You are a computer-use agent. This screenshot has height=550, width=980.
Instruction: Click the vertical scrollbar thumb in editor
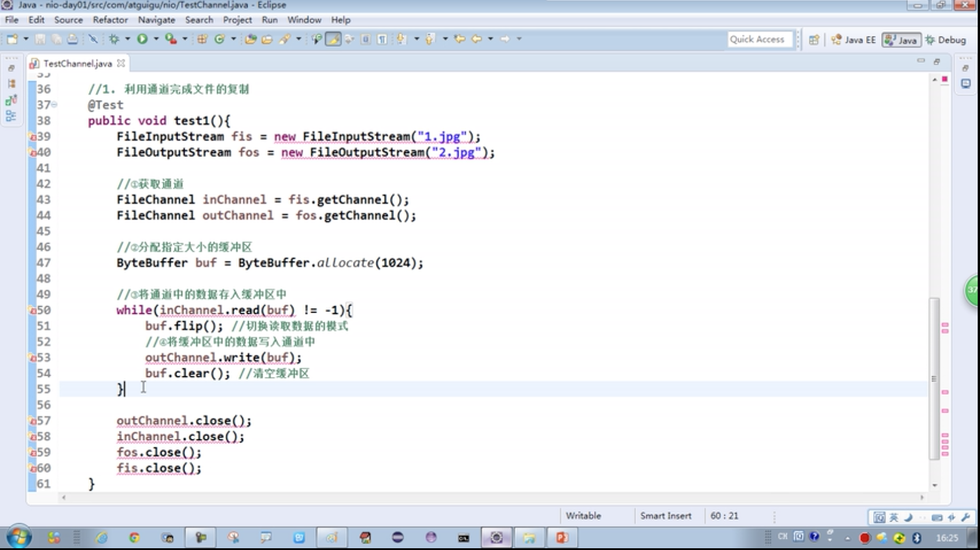(934, 379)
